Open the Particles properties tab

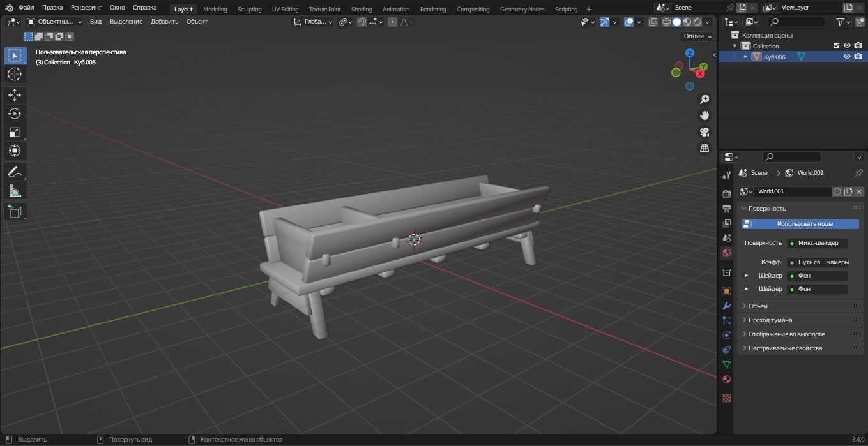pos(726,320)
